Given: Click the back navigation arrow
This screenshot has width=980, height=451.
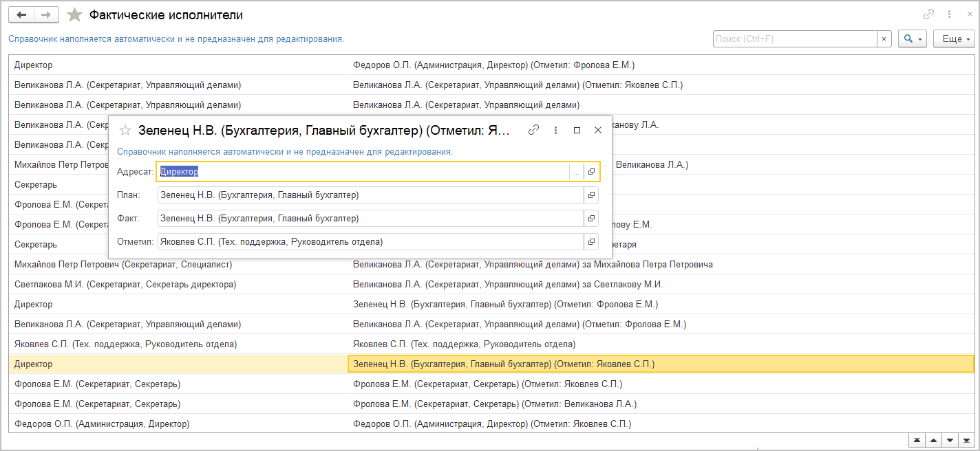Looking at the screenshot, I should (21, 15).
